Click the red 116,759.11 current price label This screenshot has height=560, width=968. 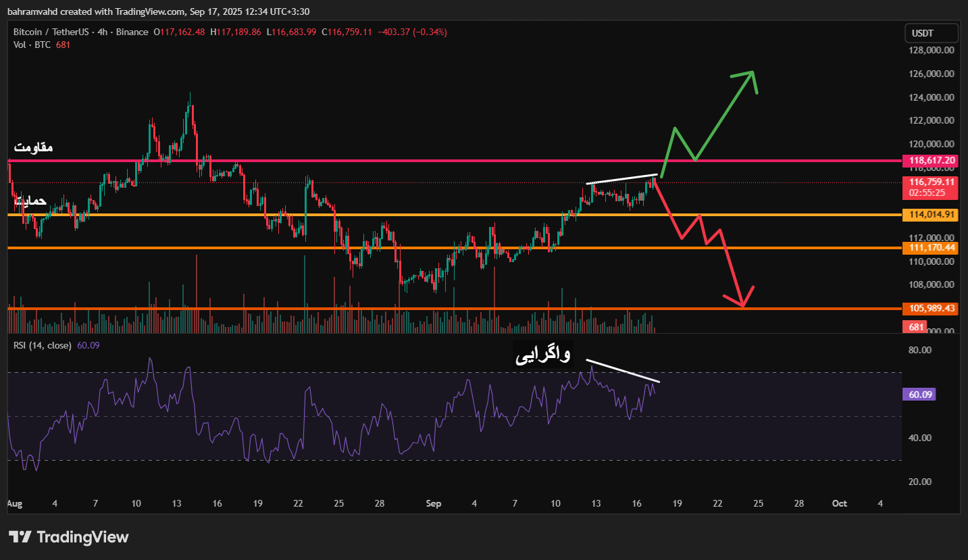(932, 182)
